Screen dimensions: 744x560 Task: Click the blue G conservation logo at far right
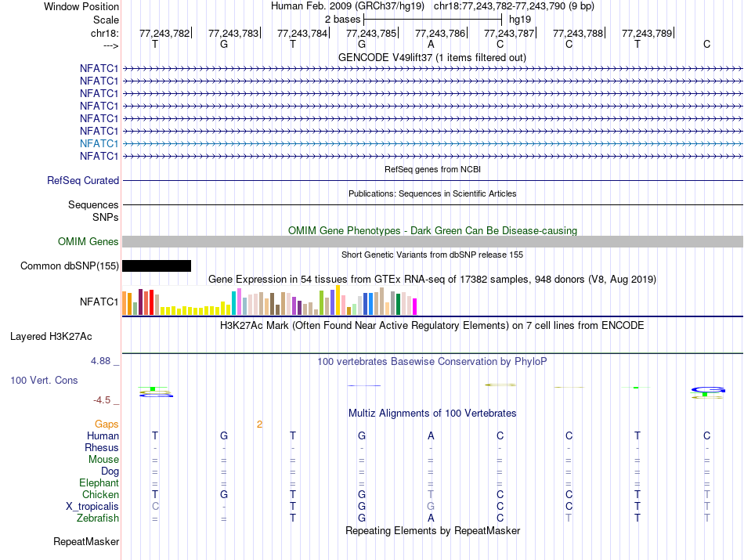pyautogui.click(x=708, y=389)
